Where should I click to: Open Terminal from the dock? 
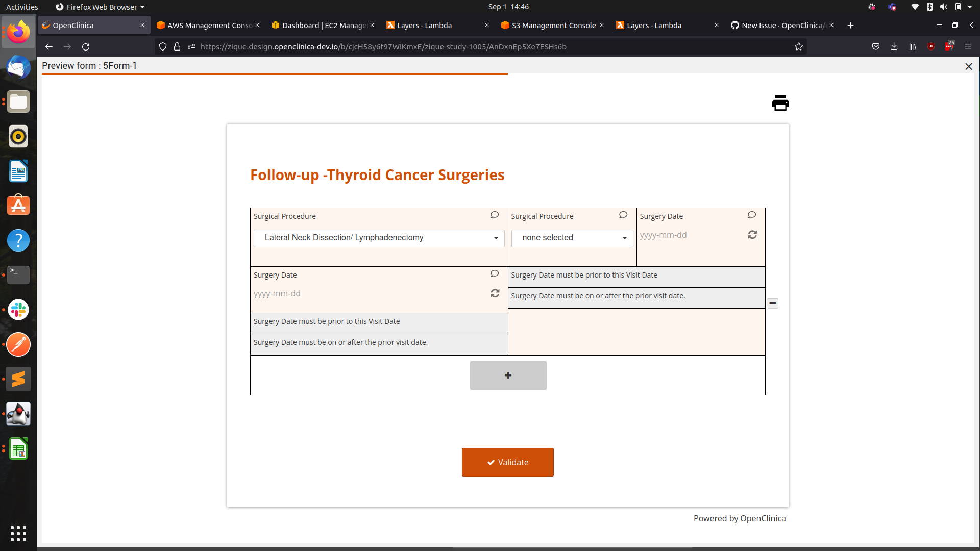18,275
